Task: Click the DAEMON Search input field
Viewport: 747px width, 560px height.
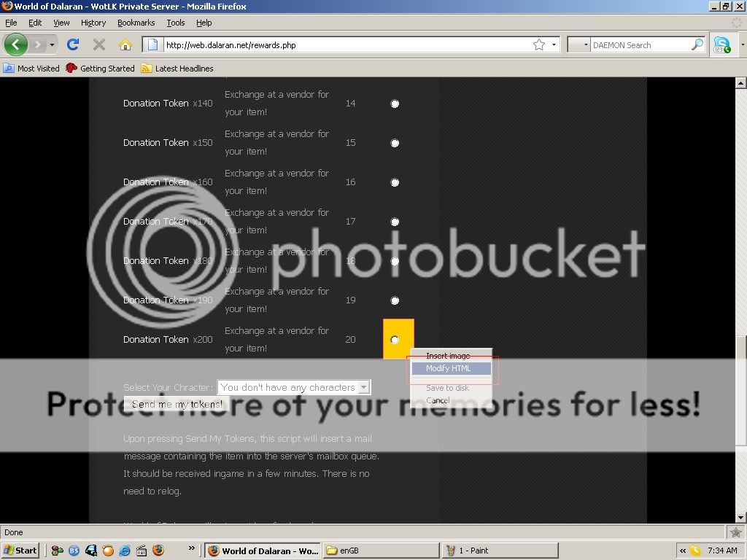Action: pos(640,44)
